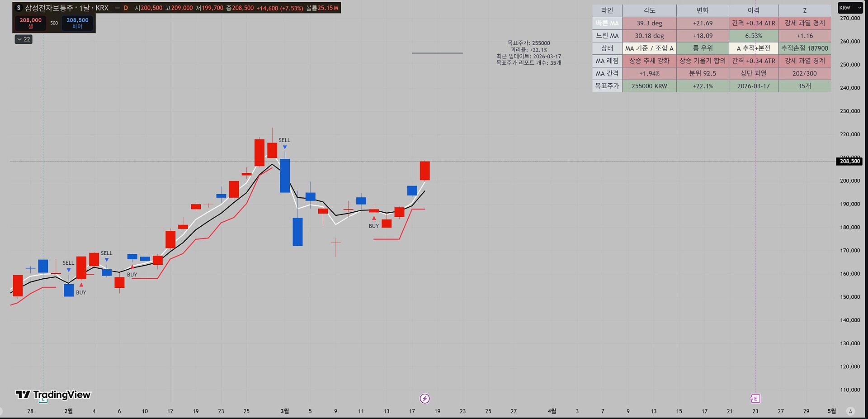This screenshot has width=868, height=419.
Task: Click the 상승 기울기 합의 cell
Action: pos(703,61)
